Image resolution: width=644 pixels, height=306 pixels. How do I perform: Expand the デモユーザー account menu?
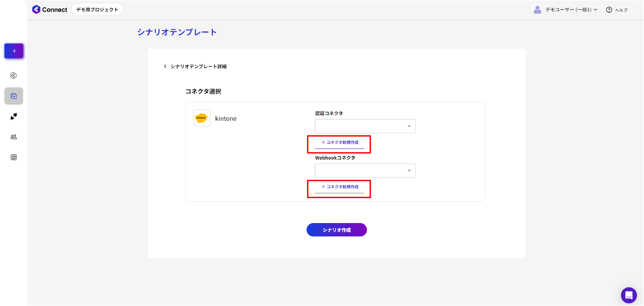pos(571,10)
